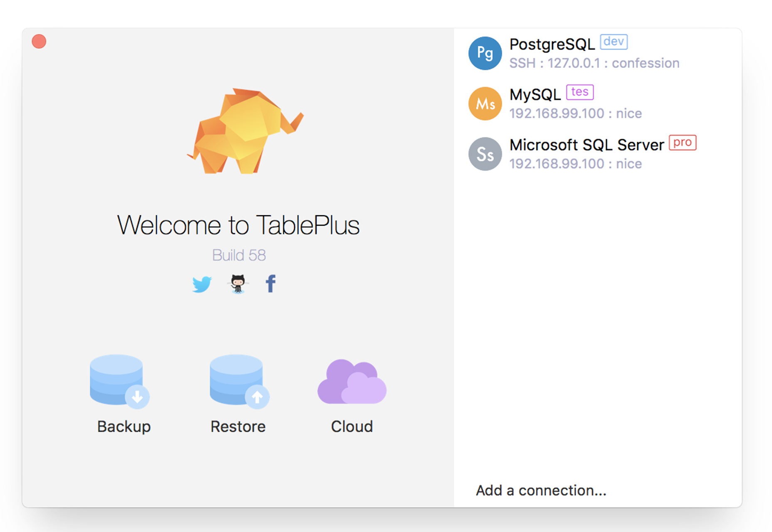Select the MySQL connection name
The width and height of the screenshot is (772, 532).
(x=535, y=95)
